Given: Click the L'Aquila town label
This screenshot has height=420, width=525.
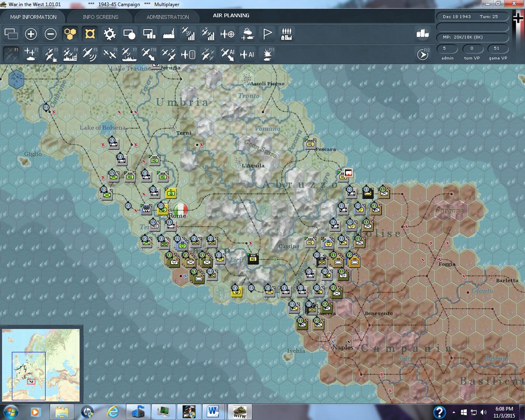Looking at the screenshot, I should 253,166.
